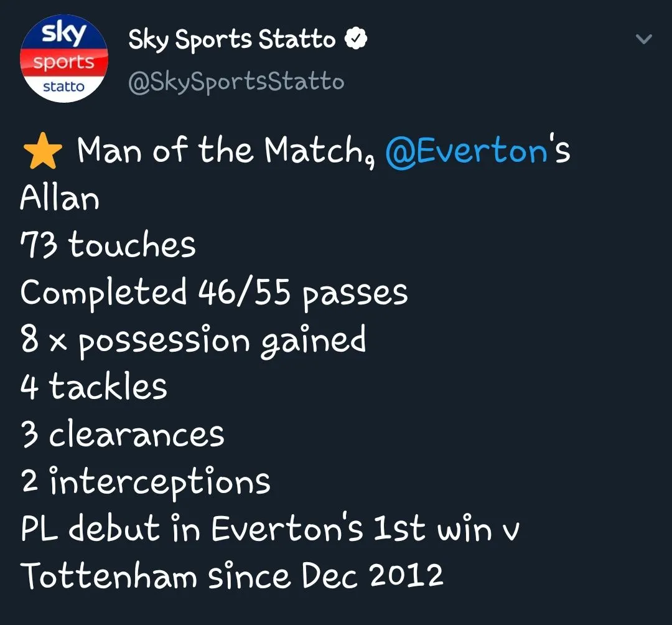Click the player name Allan
This screenshot has height=625, width=672.
(60, 199)
